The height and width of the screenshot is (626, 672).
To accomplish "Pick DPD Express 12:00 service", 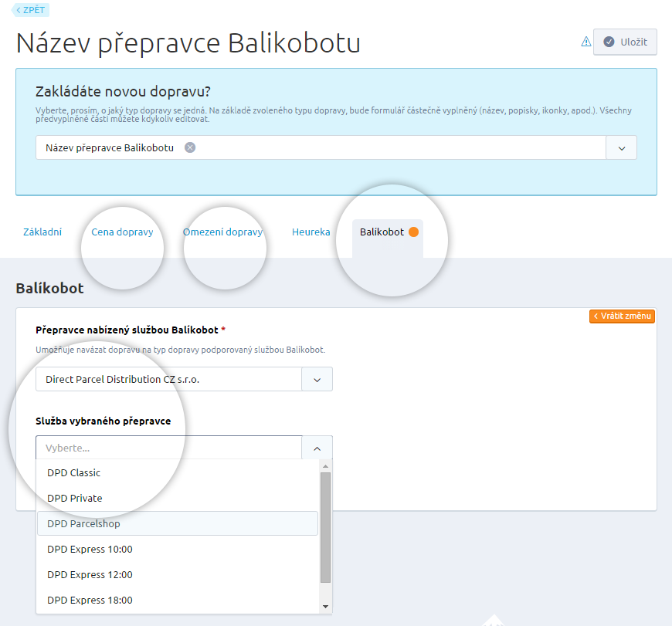I will pyautogui.click(x=178, y=574).
